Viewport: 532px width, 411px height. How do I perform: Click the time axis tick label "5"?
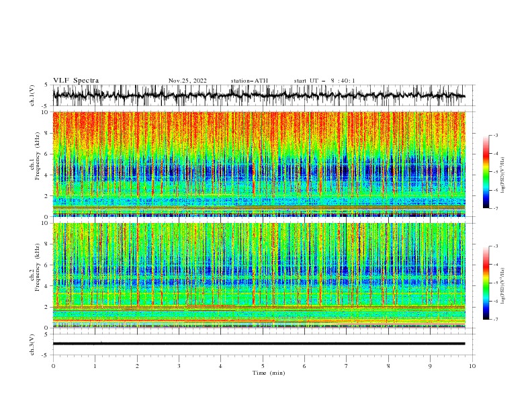(263, 366)
